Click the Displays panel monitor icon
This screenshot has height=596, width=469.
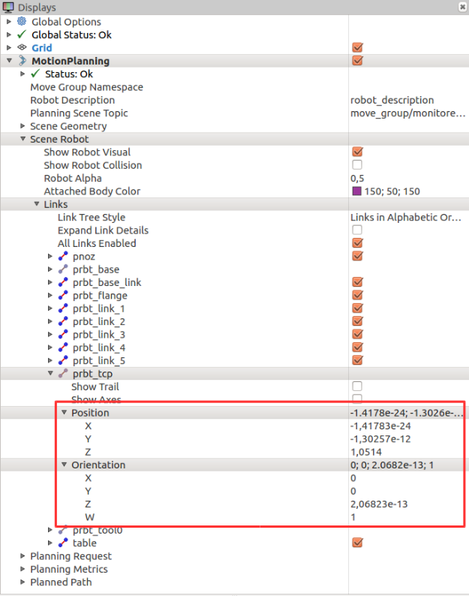point(8,7)
